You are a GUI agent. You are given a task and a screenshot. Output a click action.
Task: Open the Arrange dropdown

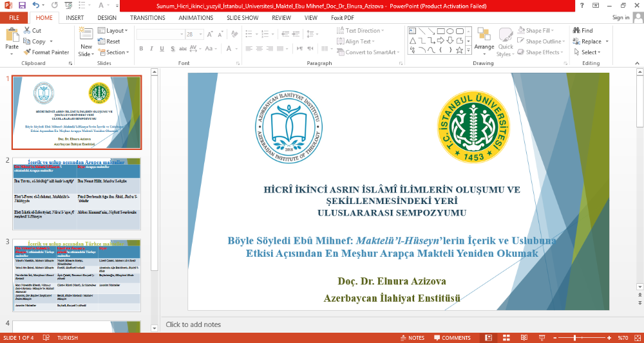click(x=484, y=42)
